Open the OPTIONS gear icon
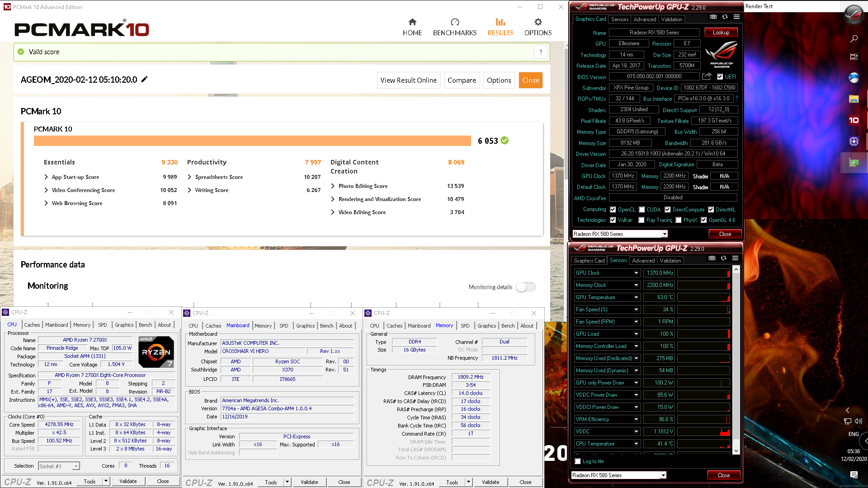 click(x=538, y=22)
